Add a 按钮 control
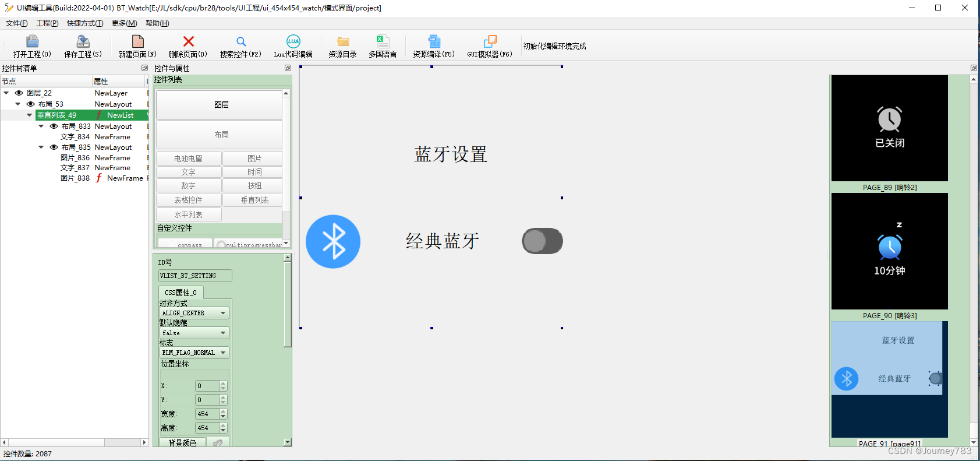980x461 pixels. pos(253,186)
